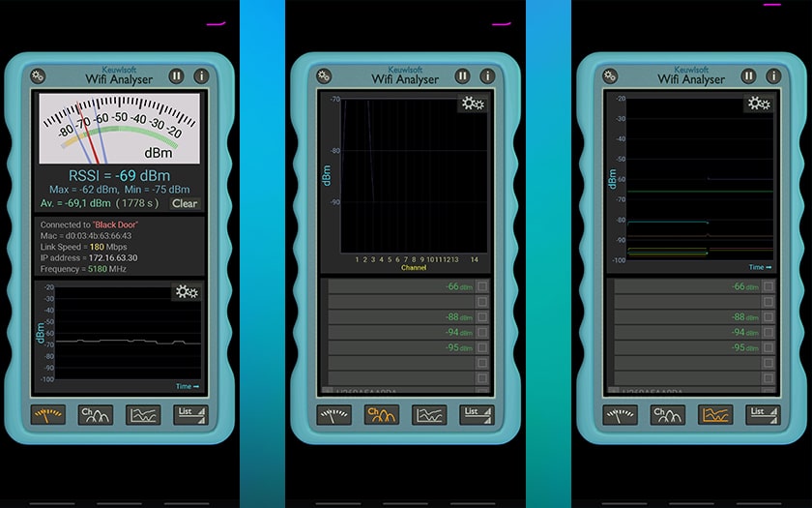Screen dimensions: 812x508
Task: Select Ch channel tab in left screenshot
Action: coord(96,415)
